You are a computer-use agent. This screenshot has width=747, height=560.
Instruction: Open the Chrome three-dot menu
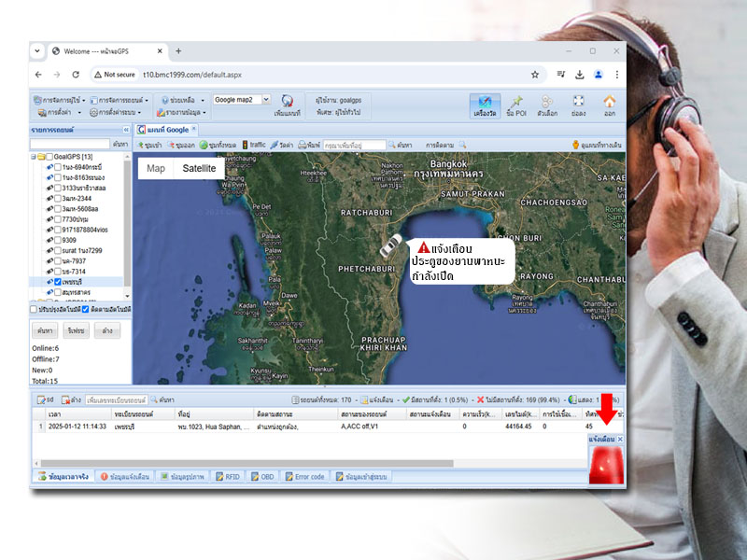tap(617, 75)
